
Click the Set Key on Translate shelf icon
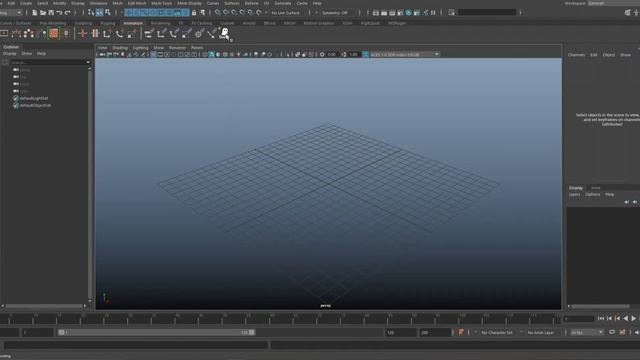pyautogui.click(x=107, y=33)
